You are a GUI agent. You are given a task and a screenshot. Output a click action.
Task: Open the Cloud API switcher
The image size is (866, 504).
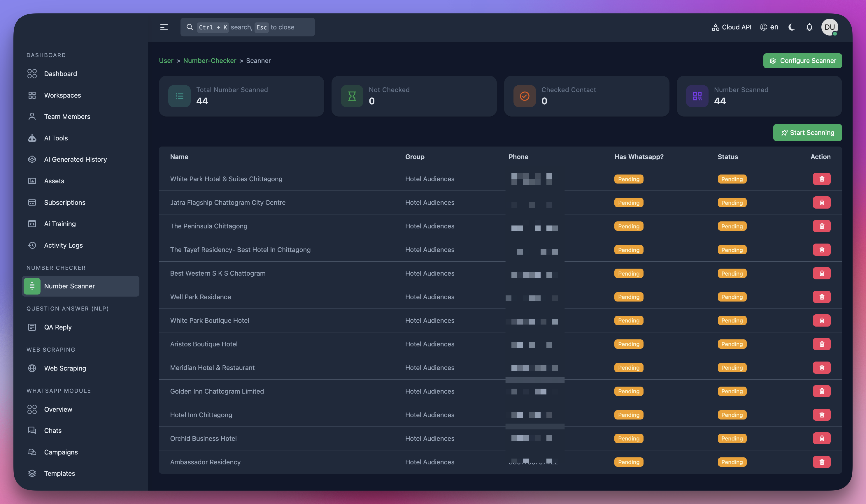coord(731,27)
